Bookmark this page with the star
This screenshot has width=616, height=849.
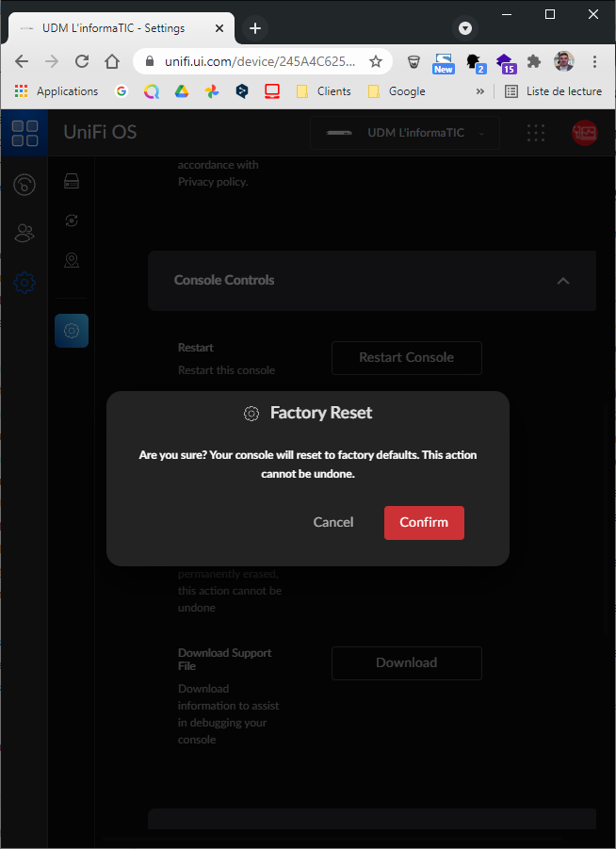tap(376, 61)
